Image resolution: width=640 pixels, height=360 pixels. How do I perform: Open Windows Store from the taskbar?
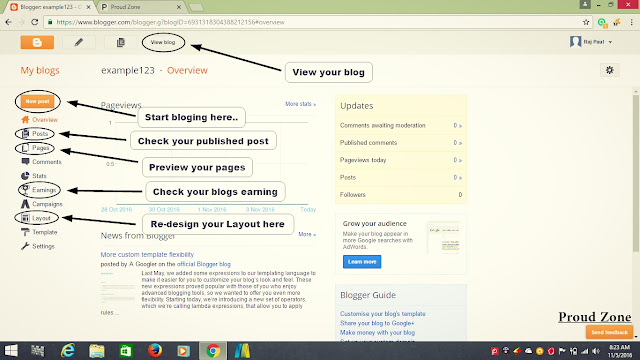(126, 351)
